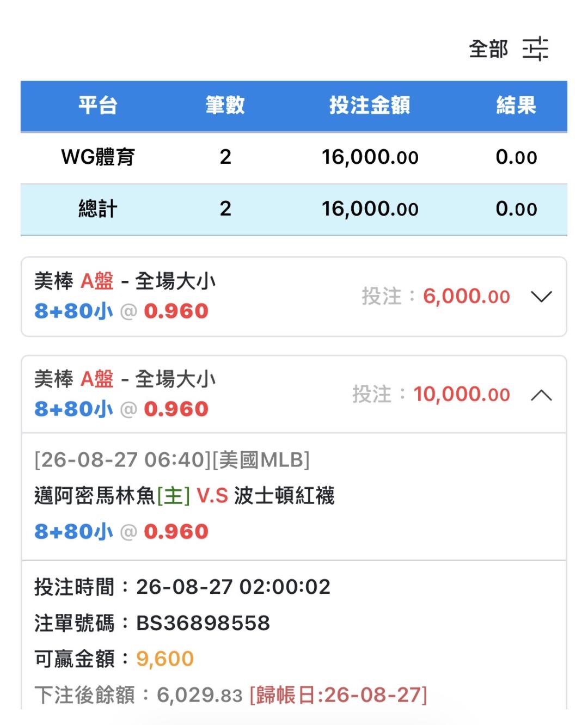Expand the 6,000.00 bet card chevron

pos(541,297)
